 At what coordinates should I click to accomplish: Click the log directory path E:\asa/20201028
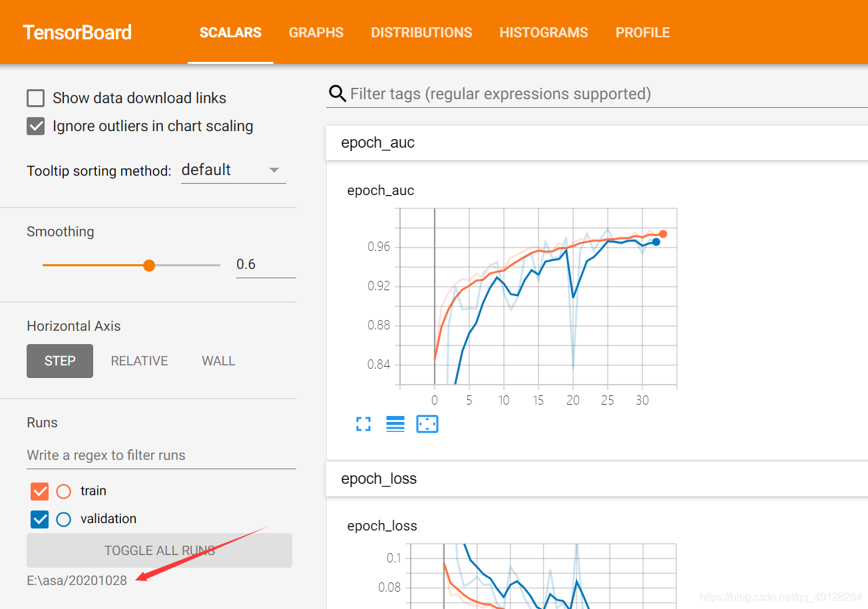coord(77,580)
